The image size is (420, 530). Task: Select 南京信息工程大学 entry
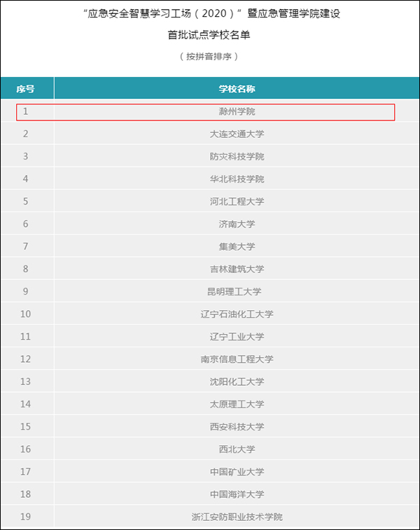pyautogui.click(x=237, y=359)
